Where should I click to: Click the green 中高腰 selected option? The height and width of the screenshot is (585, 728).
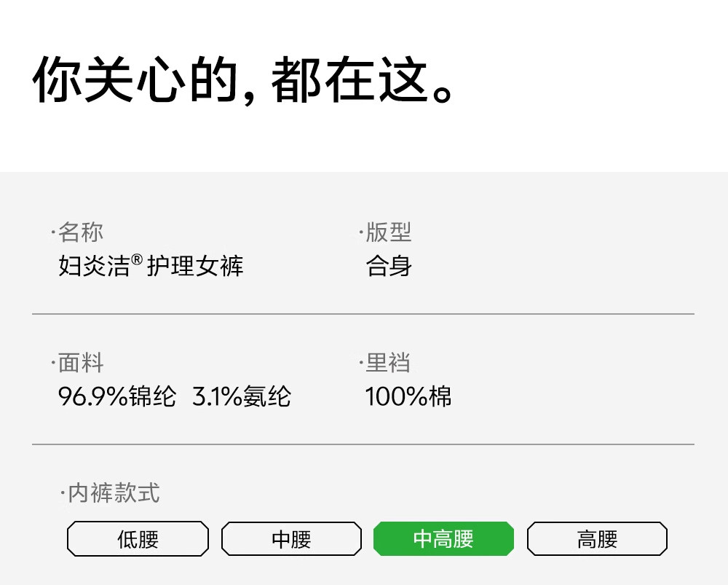(x=443, y=539)
